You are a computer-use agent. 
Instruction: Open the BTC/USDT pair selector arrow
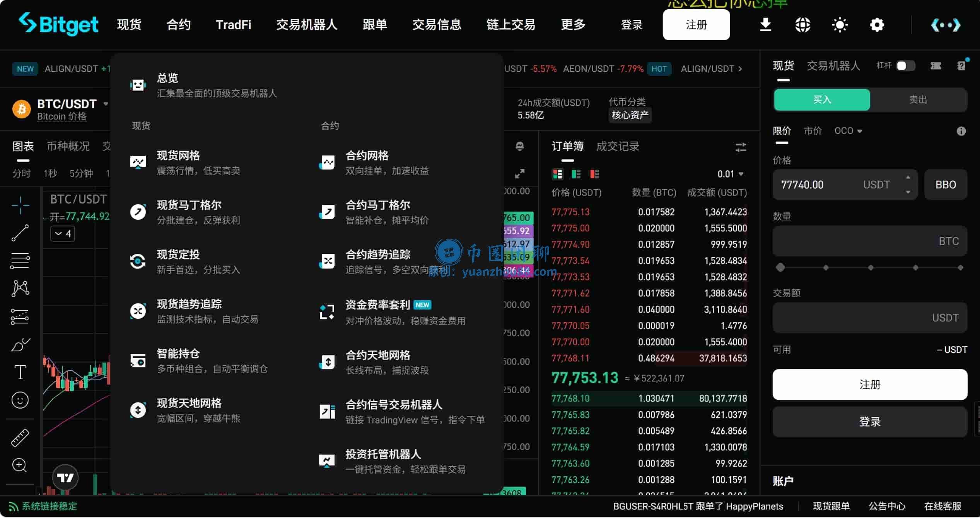pyautogui.click(x=106, y=104)
